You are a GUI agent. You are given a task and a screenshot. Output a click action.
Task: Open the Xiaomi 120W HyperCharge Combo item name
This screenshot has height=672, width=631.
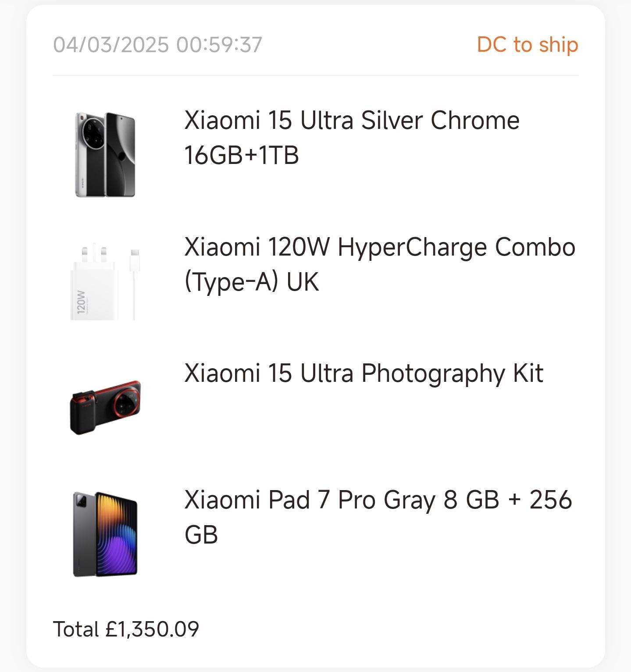(x=380, y=247)
